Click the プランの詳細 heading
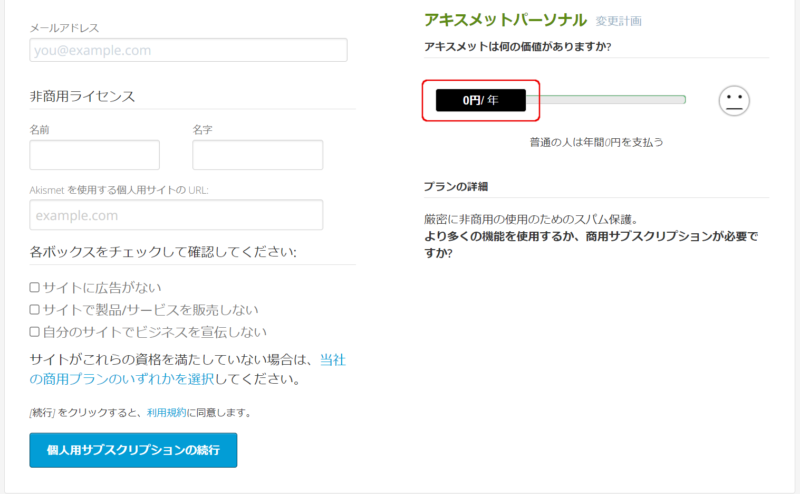This screenshot has height=494, width=800. click(x=456, y=186)
